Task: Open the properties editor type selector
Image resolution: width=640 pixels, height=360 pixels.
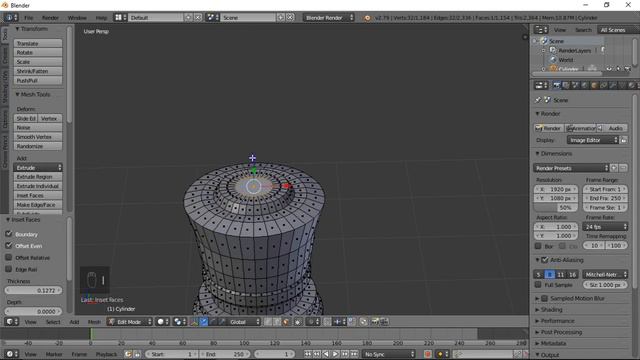Action: tap(541, 85)
